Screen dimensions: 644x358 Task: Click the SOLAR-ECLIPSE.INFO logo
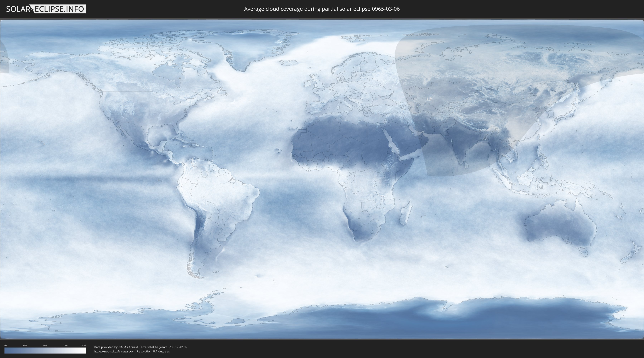point(46,9)
